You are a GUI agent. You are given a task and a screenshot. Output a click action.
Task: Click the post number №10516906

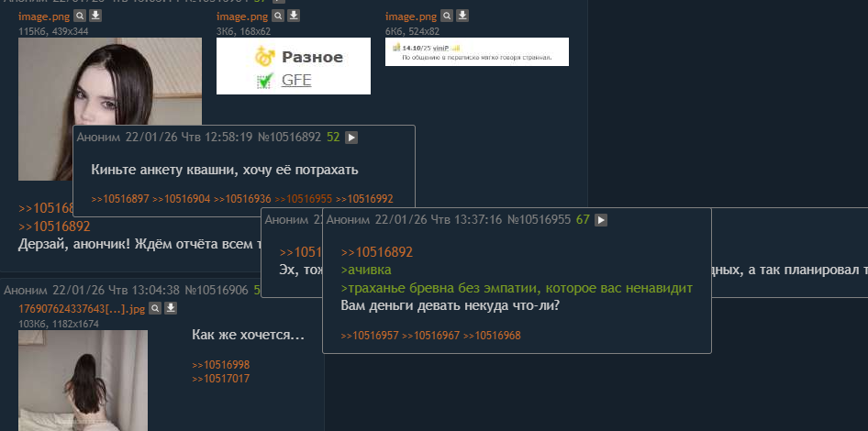coord(217,290)
